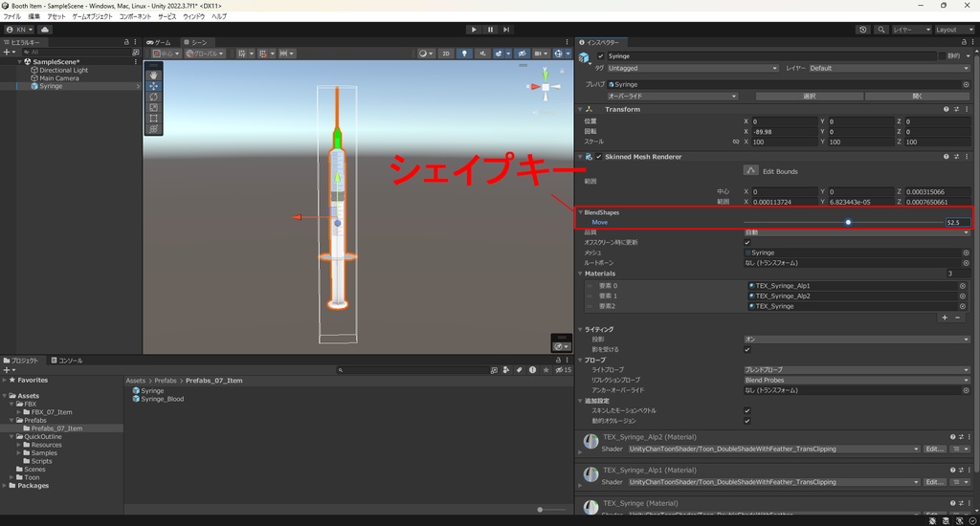Image resolution: width=980 pixels, height=526 pixels.
Task: Toggle Syringe object active checkbox
Action: 601,56
